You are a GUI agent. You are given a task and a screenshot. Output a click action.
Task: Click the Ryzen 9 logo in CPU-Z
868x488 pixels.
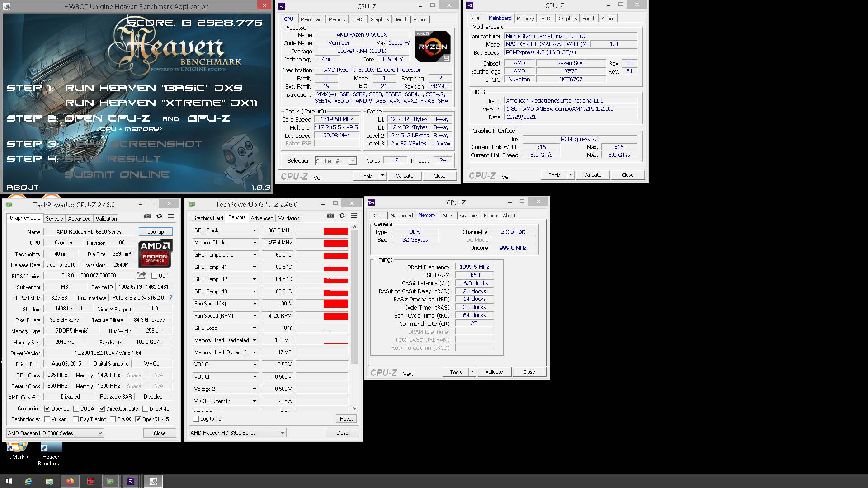[x=433, y=47]
